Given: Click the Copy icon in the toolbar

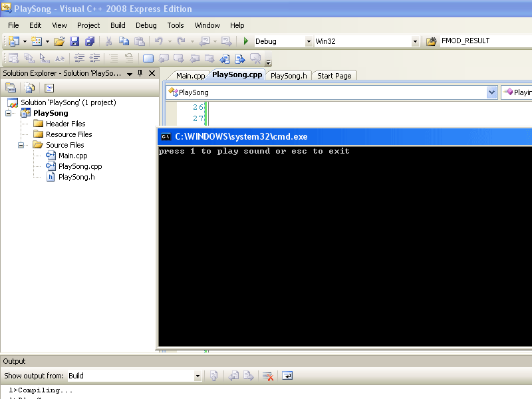Looking at the screenshot, I should 124,41.
